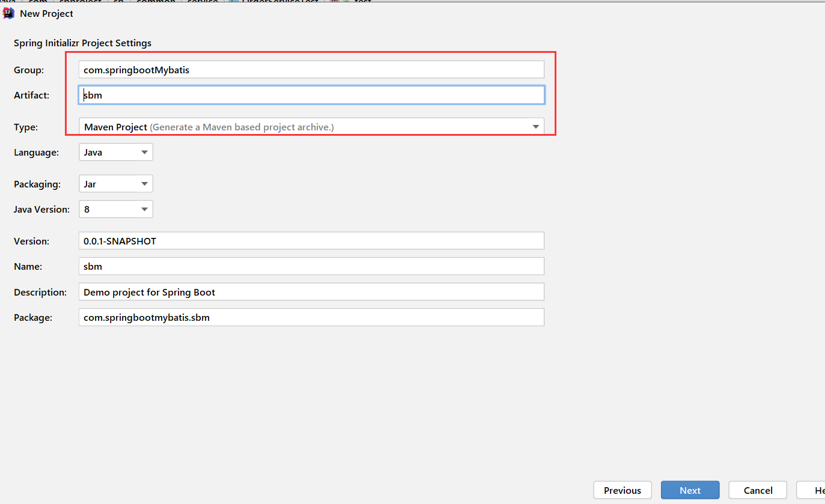Edit the Group input field
The width and height of the screenshot is (825, 504).
pos(311,70)
